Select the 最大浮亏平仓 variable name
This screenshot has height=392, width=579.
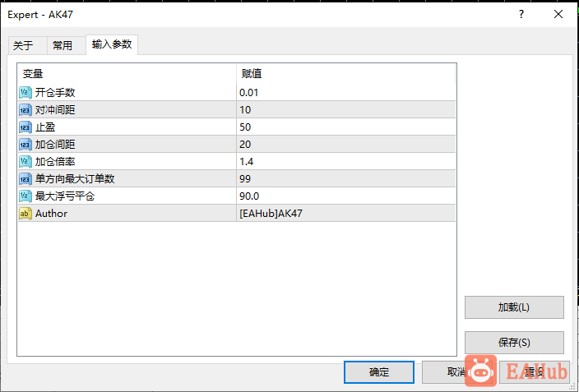[65, 196]
